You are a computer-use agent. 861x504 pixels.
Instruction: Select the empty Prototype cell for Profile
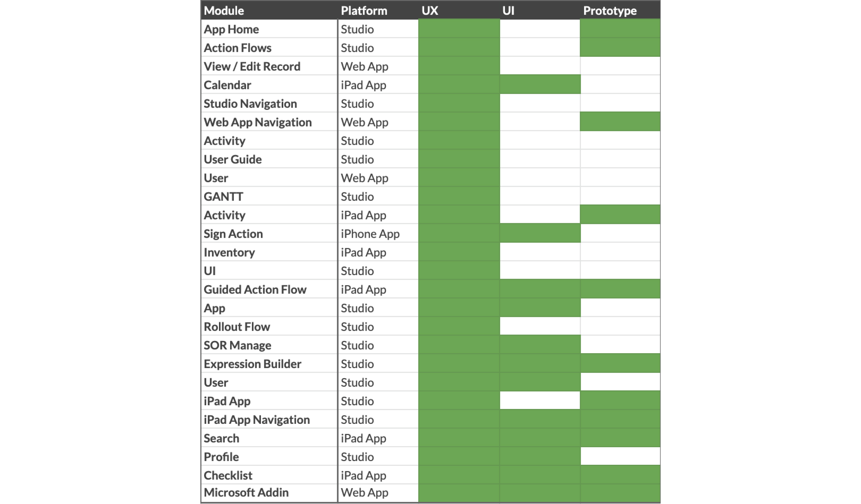(620, 456)
